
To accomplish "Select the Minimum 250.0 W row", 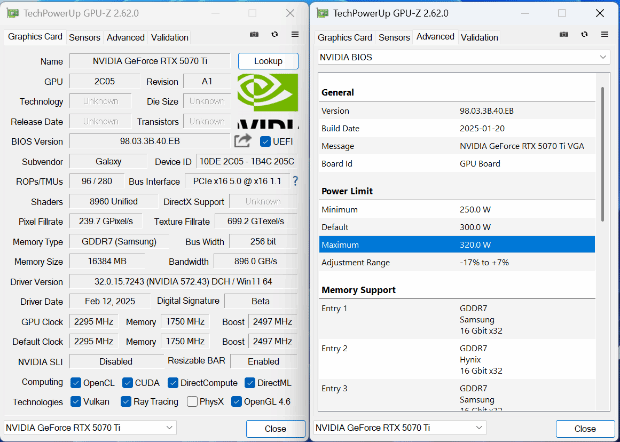I will click(x=457, y=210).
